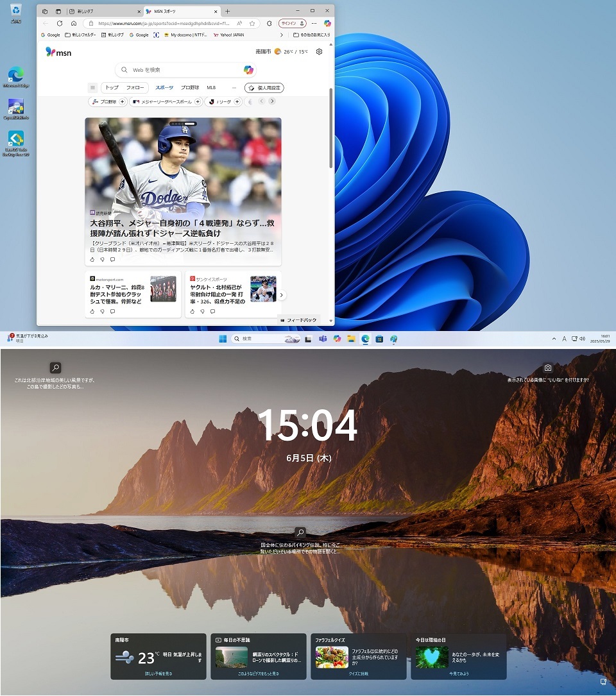Click the サインイン sign-in button
This screenshot has width=616, height=696.
point(292,23)
